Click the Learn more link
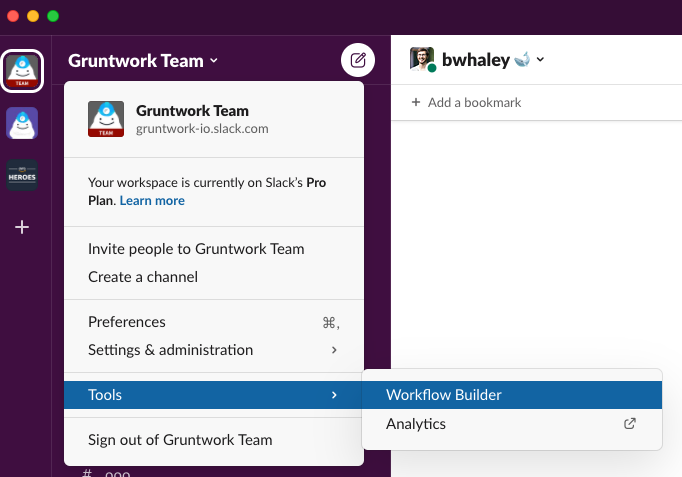Image resolution: width=682 pixels, height=477 pixels. pos(153,200)
